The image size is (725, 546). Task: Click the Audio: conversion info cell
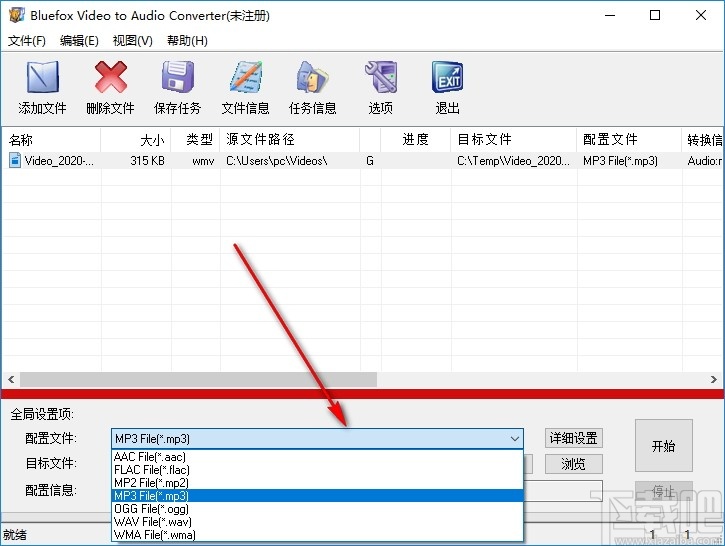pos(705,161)
